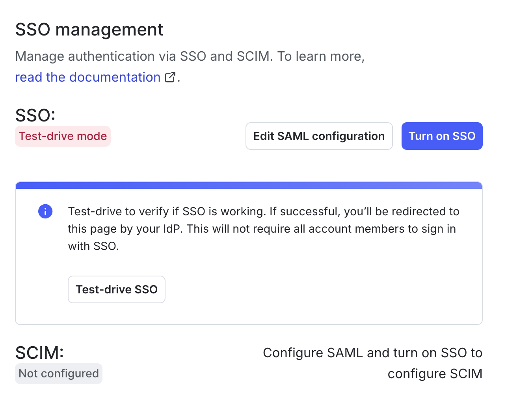Click the 'Not configured' SCIM status badge
The image size is (532, 403).
(x=58, y=373)
